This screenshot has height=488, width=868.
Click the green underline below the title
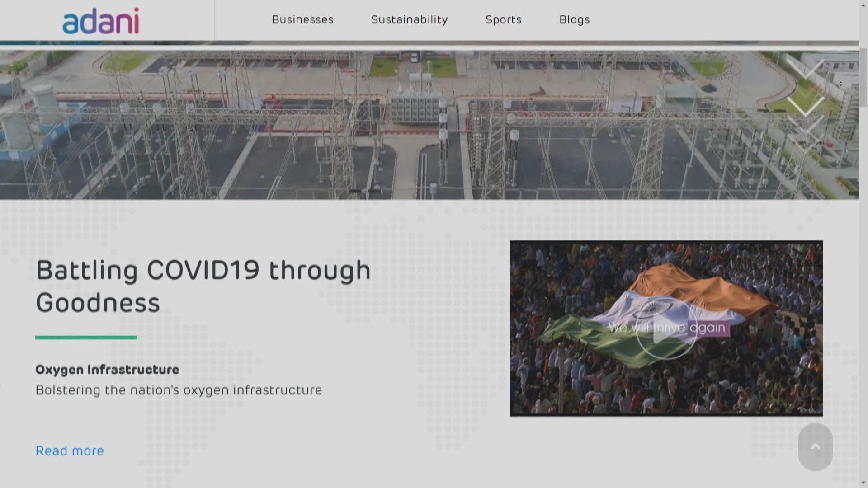(x=86, y=337)
